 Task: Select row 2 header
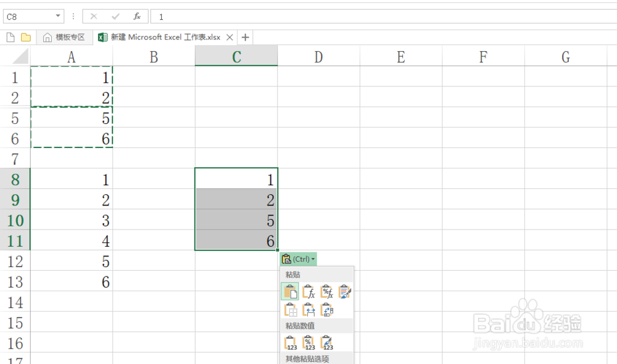[15, 97]
